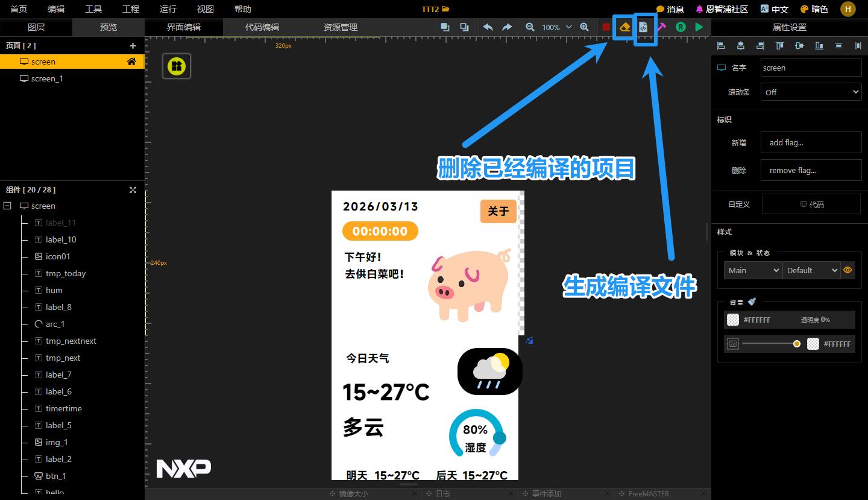
Task: Click the send-to-back layer icon
Action: pyautogui.click(x=464, y=27)
